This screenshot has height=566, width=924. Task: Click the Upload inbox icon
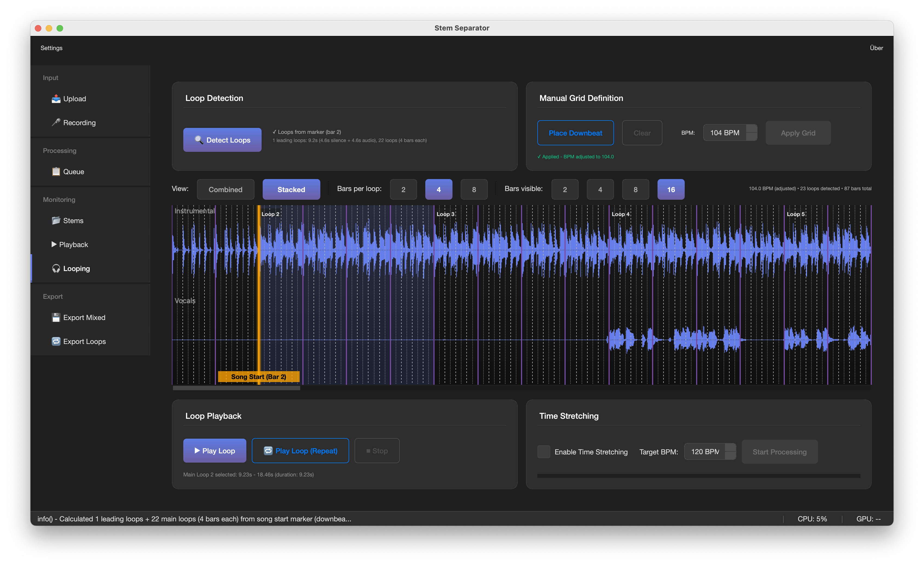tap(56, 99)
